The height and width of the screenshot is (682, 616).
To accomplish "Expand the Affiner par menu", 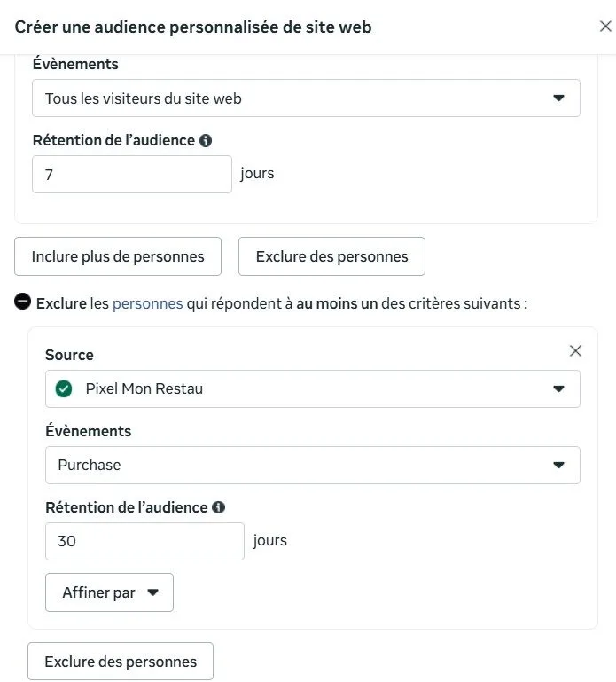I will pyautogui.click(x=109, y=592).
